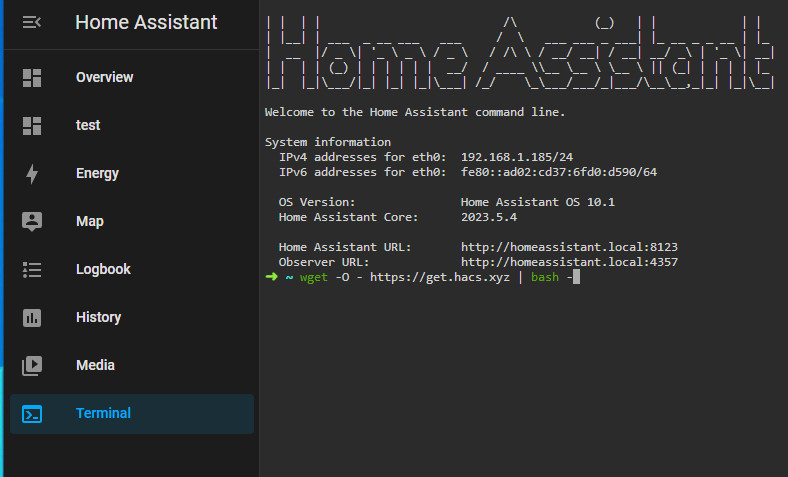Click the Media play icon
Screen dimensions: 788x477
[32, 366]
